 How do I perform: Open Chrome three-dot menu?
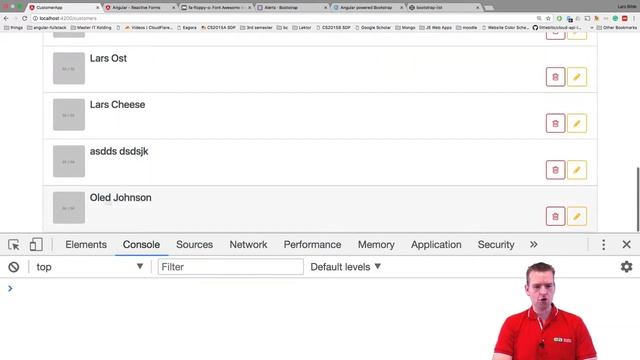635,18
